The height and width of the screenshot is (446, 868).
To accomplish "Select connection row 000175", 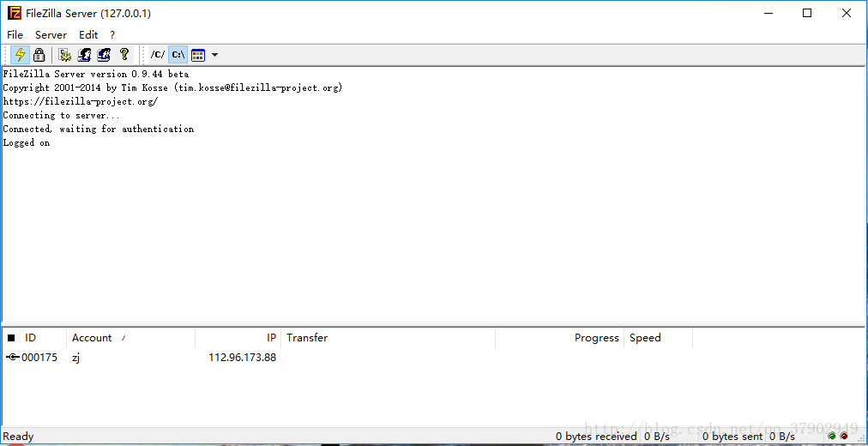I will click(347, 358).
